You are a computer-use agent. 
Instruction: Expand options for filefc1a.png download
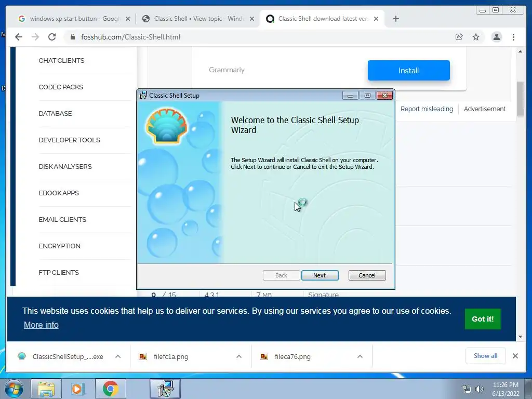point(239,356)
